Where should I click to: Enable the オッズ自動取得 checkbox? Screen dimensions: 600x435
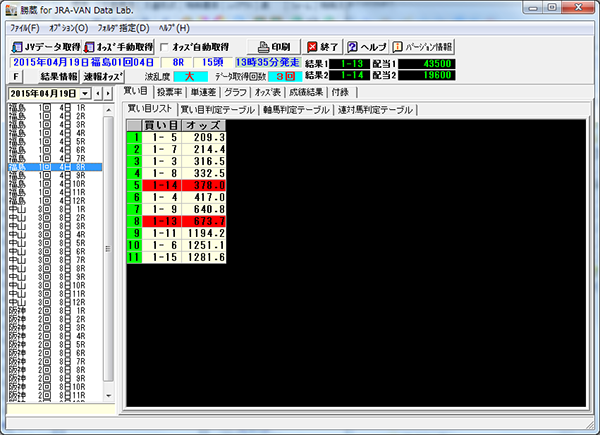tap(164, 47)
